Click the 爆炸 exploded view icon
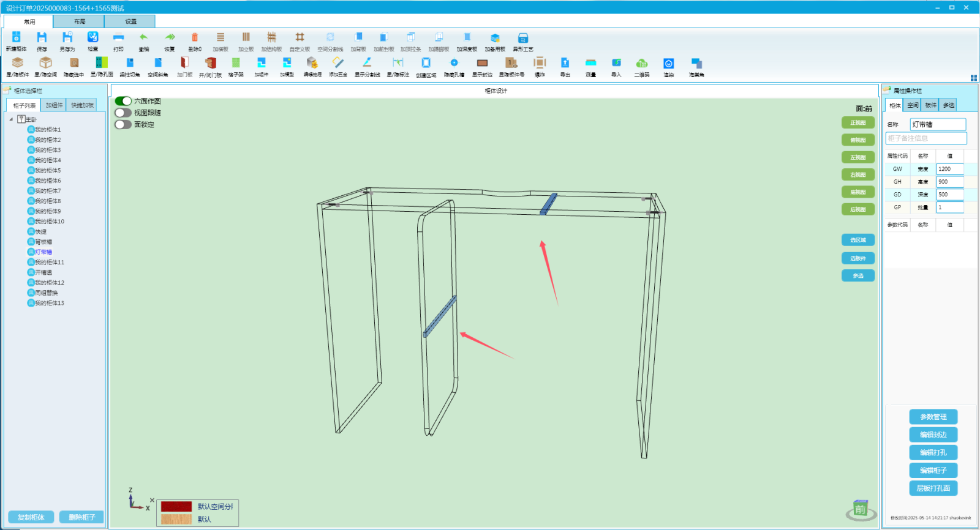 coord(540,63)
